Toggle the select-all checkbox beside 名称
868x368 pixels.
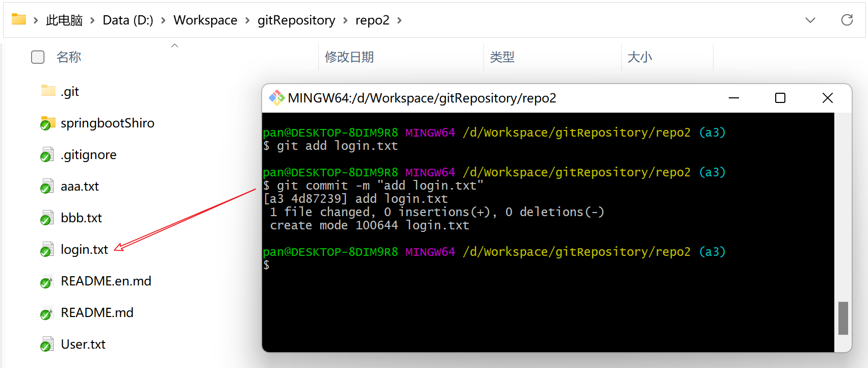pyautogui.click(x=38, y=57)
